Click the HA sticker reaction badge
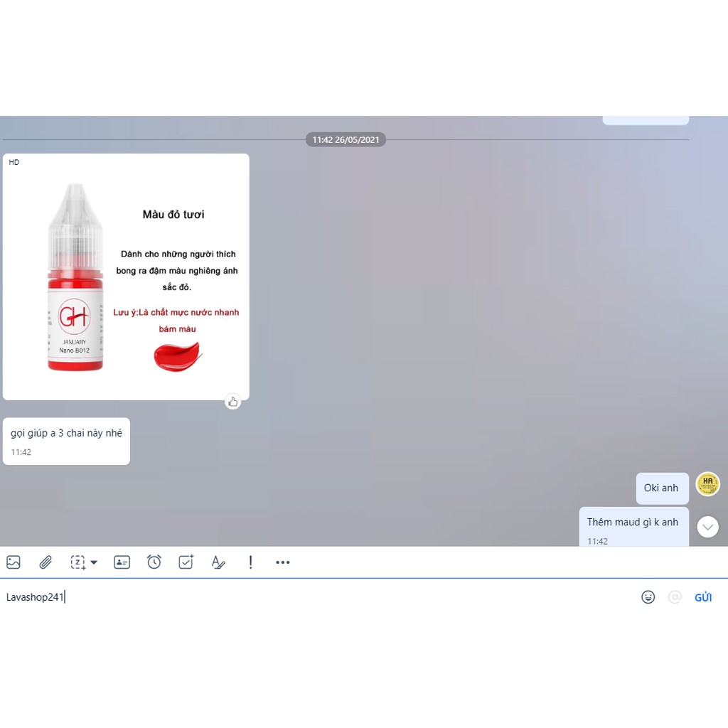 point(707,484)
